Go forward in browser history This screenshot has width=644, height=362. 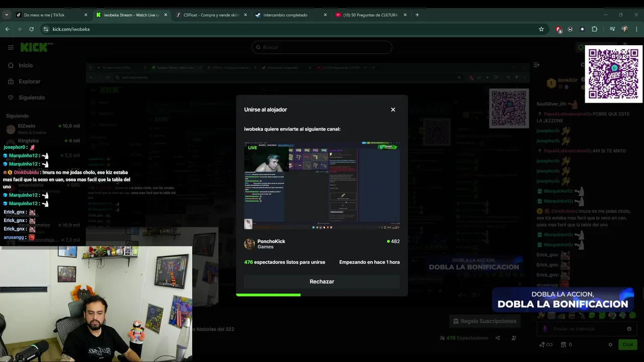point(20,29)
